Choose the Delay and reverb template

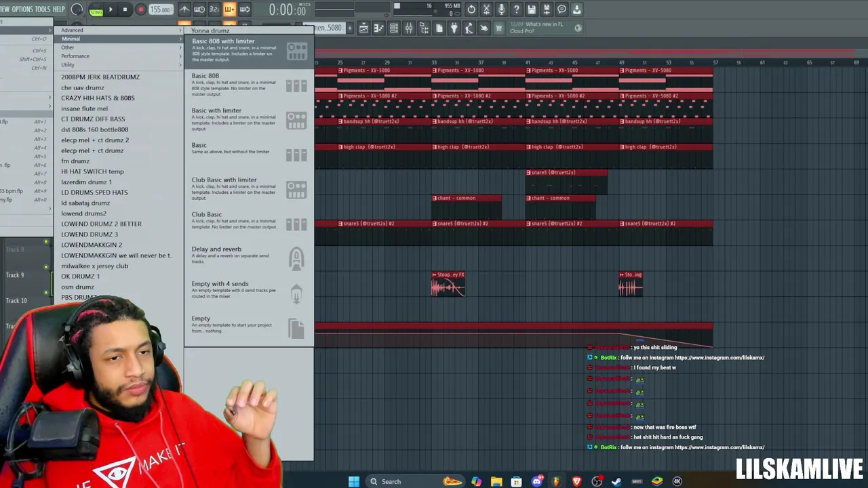249,258
